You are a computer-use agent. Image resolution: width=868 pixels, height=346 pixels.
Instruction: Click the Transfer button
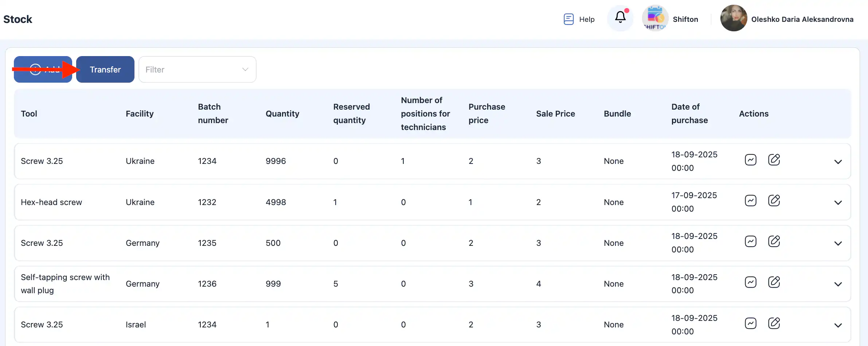[x=105, y=70]
